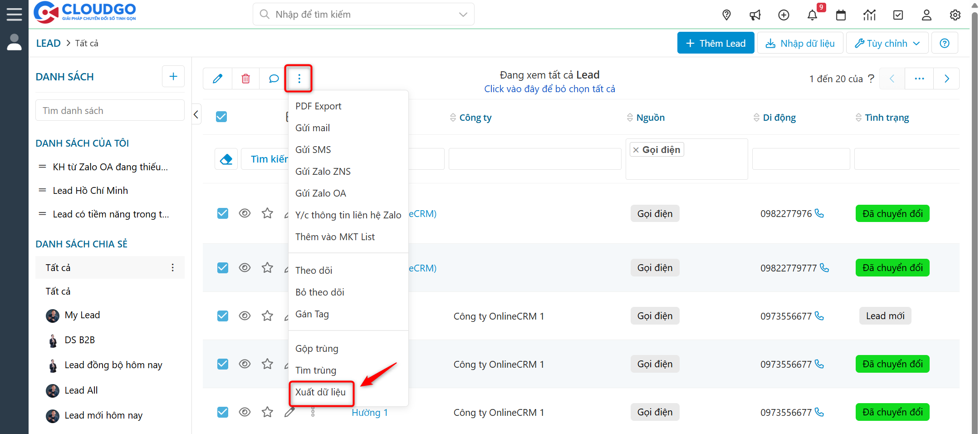Click the Tìm danh sách search field
980x434 pixels.
tap(110, 111)
